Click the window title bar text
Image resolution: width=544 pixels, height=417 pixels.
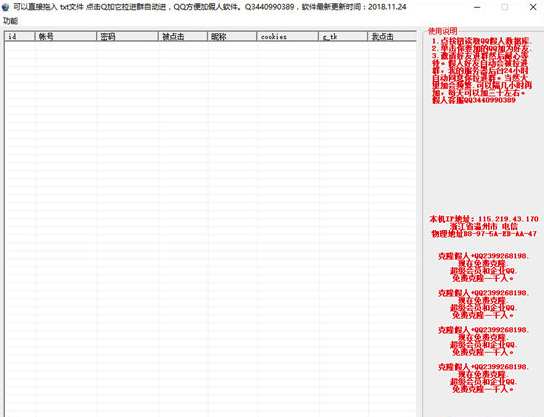(210, 7)
